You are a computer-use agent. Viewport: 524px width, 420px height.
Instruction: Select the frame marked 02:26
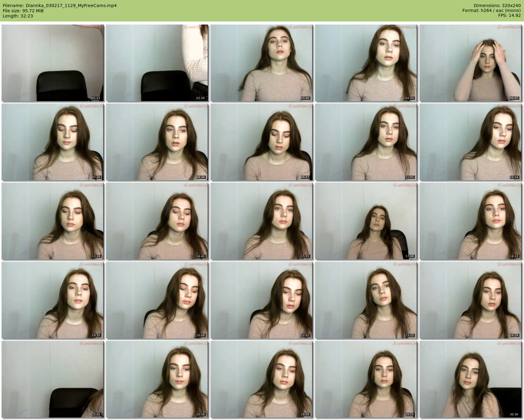click(x=157, y=63)
